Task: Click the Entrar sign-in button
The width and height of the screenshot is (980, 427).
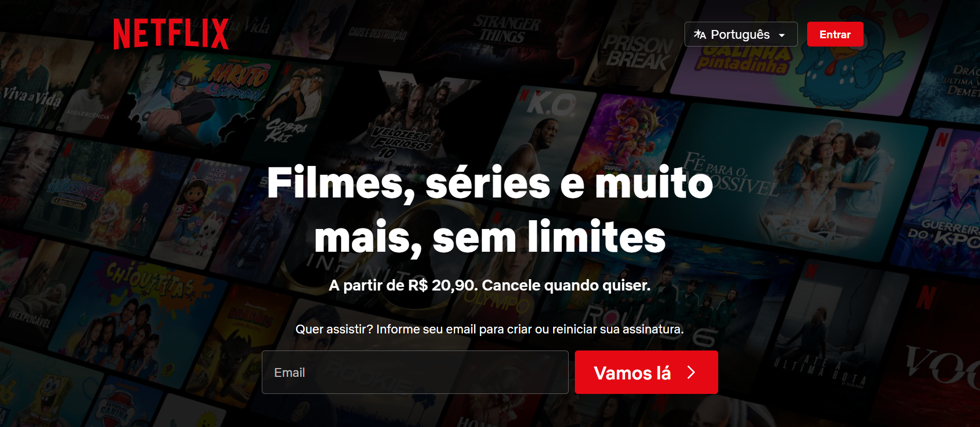Action: (x=835, y=34)
